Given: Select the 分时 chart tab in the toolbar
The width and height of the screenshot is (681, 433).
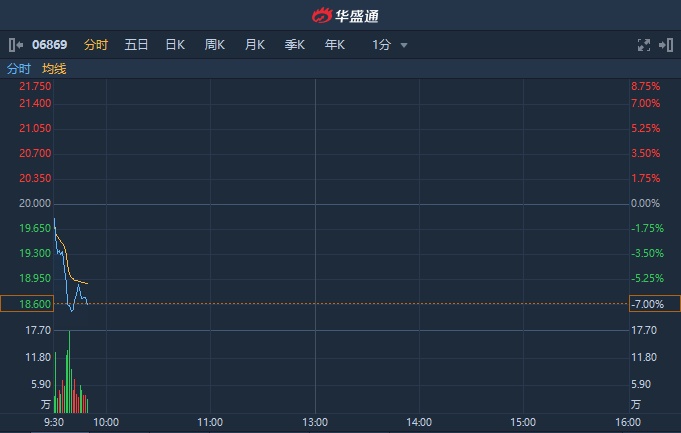Looking at the screenshot, I should 96,45.
